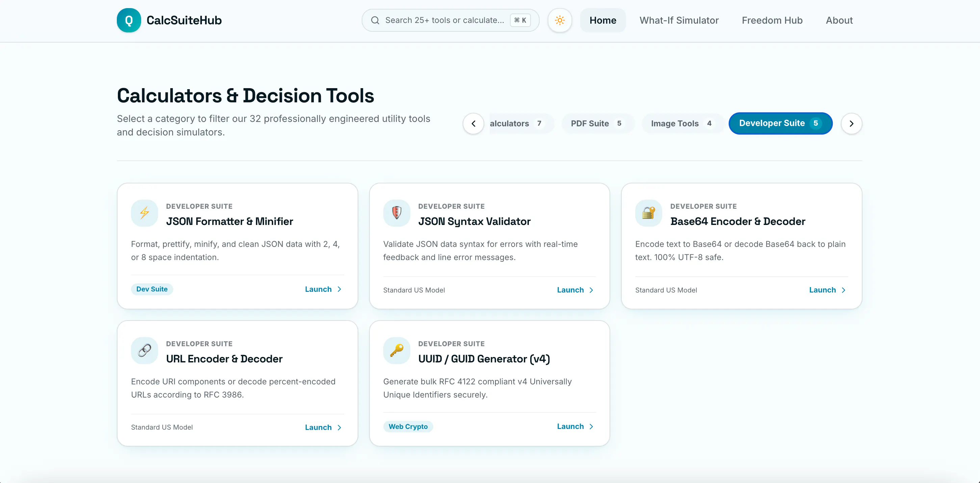
Task: Click the shield JSON Syntax Validator icon
Action: (396, 213)
